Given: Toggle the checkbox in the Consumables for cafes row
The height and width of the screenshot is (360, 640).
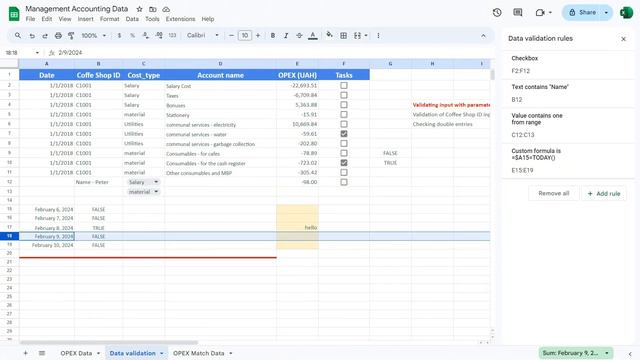Looking at the screenshot, I should point(344,153).
